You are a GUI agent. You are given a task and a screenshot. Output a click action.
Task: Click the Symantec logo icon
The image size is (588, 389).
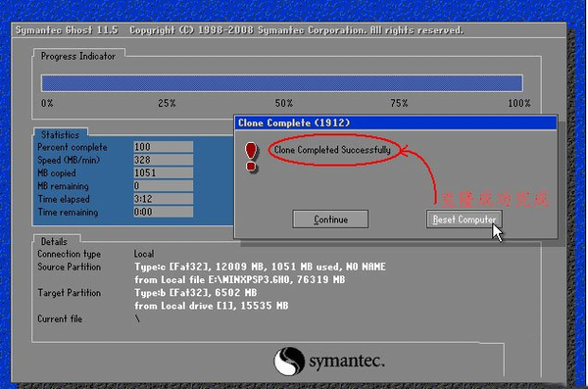pos(289,362)
